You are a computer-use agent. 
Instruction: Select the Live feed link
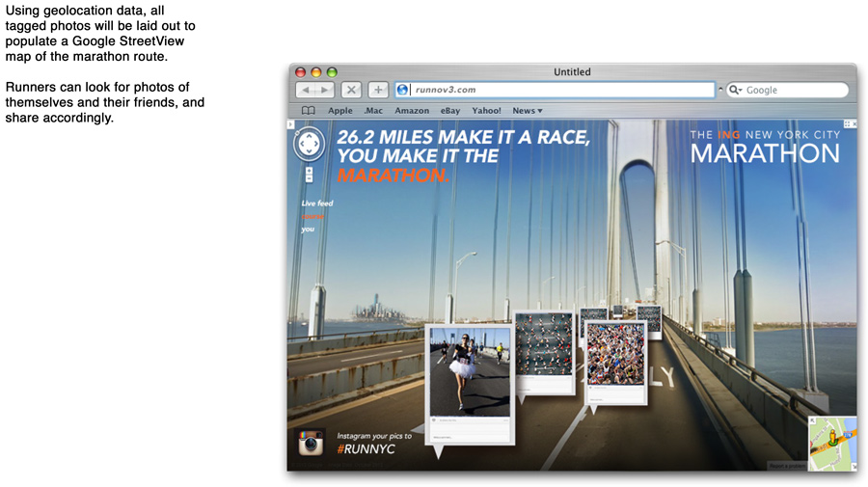coord(317,203)
